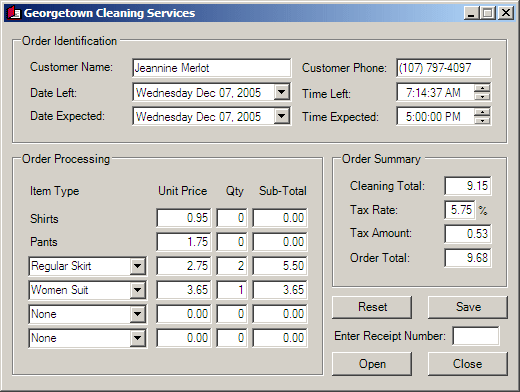520x392 pixels.
Task: Click the Shirts unit price field
Action: click(x=184, y=218)
